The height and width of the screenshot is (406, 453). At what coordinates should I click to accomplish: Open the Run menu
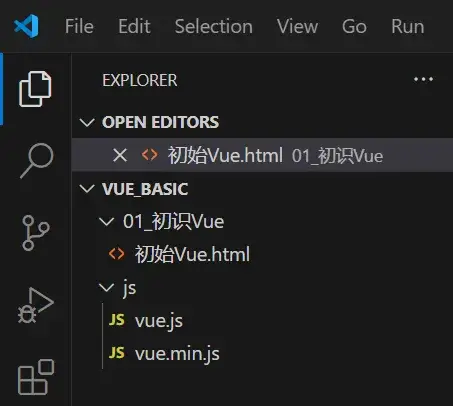[x=408, y=26]
